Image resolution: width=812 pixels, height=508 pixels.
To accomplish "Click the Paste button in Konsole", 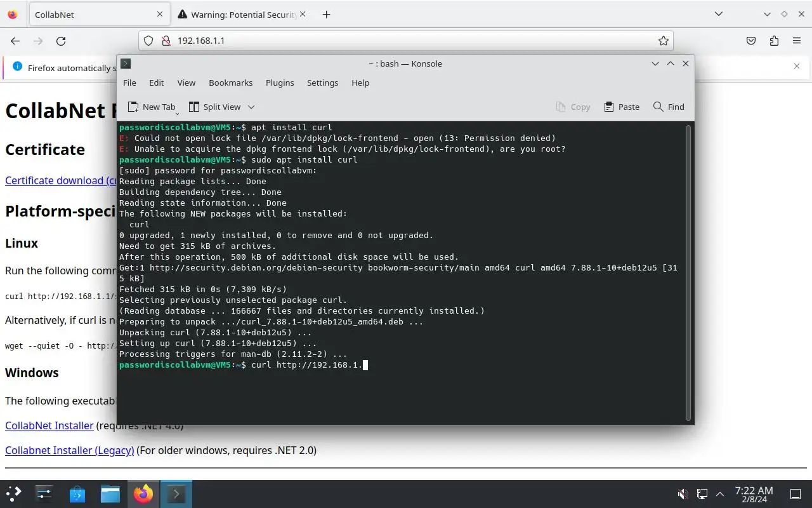I will pyautogui.click(x=622, y=107).
